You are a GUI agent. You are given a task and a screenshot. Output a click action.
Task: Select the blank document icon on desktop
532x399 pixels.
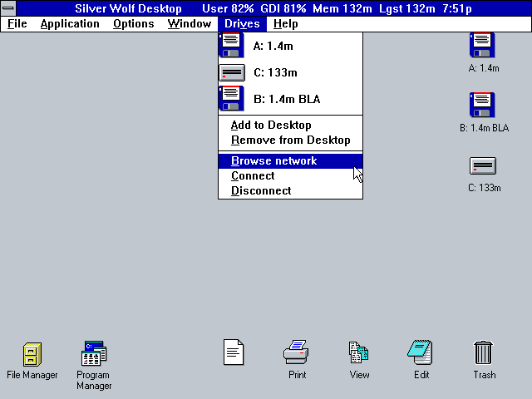coord(234,352)
